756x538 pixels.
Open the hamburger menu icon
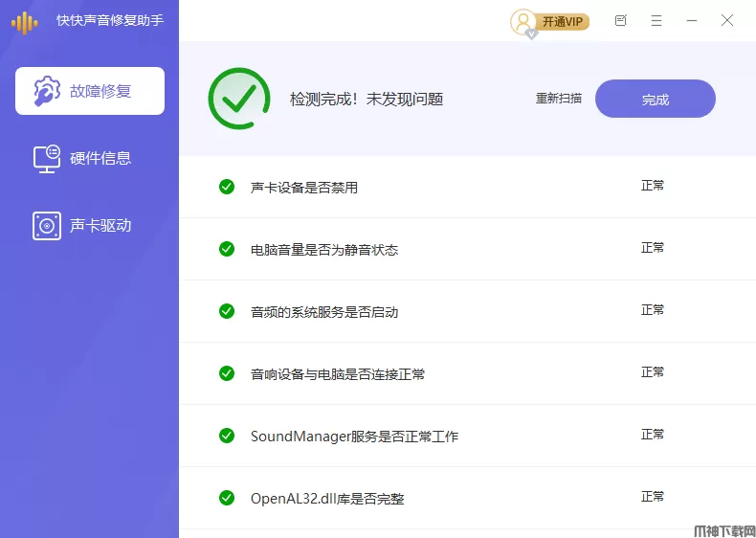[x=656, y=20]
